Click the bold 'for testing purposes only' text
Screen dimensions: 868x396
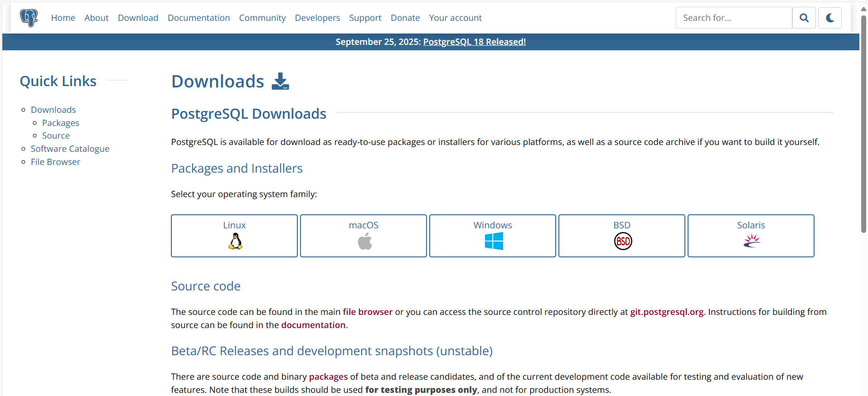421,390
